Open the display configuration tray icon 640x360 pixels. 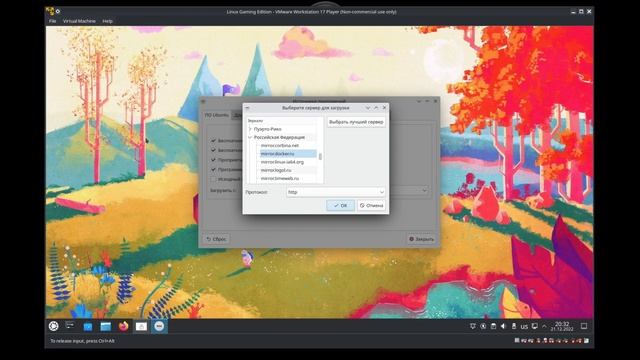click(x=535, y=326)
